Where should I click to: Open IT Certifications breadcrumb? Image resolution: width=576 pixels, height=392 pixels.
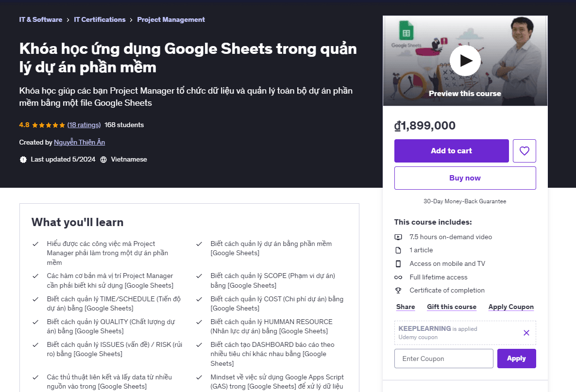click(x=100, y=19)
